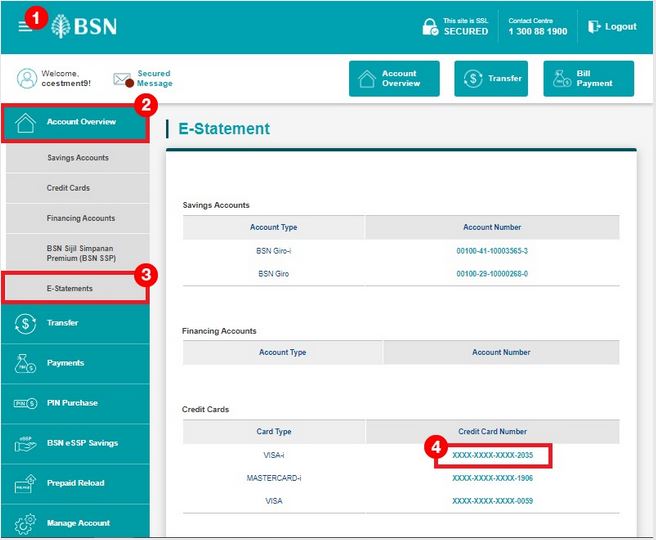Open PIN Purchase in the sidebar
The height and width of the screenshot is (540, 656).
click(75, 403)
